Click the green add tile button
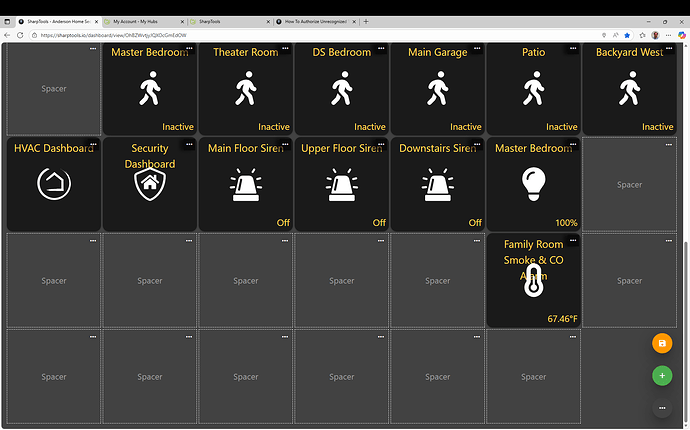 (x=661, y=376)
